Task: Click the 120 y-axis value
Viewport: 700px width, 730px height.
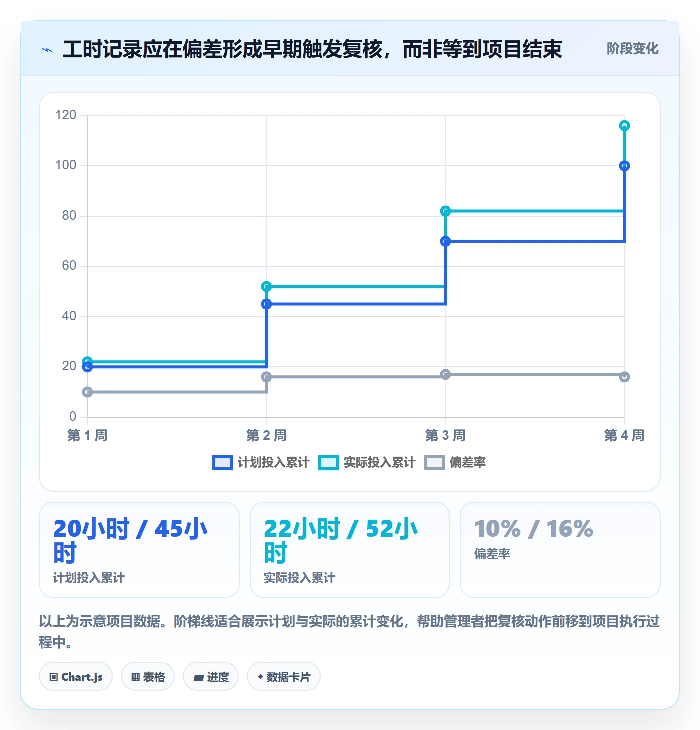Action: (66, 115)
